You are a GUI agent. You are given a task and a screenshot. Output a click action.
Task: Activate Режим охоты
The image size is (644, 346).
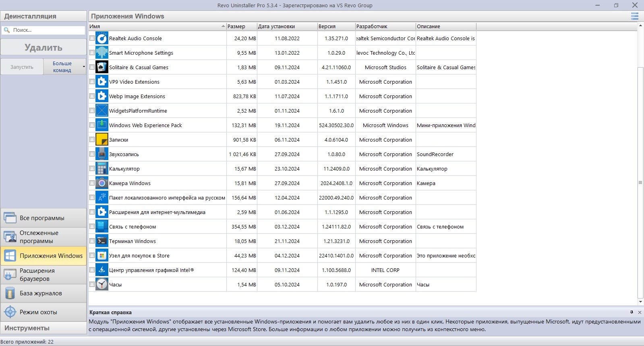coord(43,312)
